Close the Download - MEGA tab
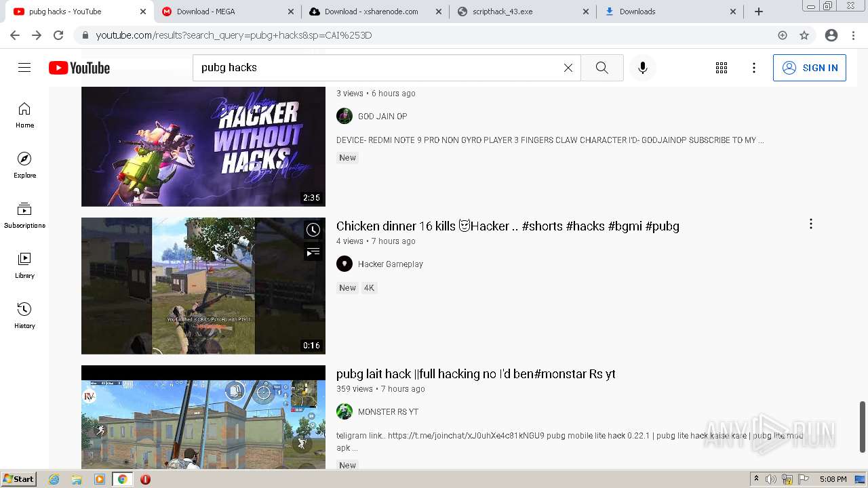The width and height of the screenshot is (868, 488). 291,12
